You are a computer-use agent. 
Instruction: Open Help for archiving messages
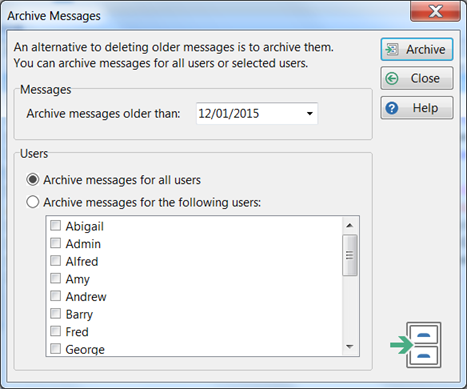tap(417, 108)
